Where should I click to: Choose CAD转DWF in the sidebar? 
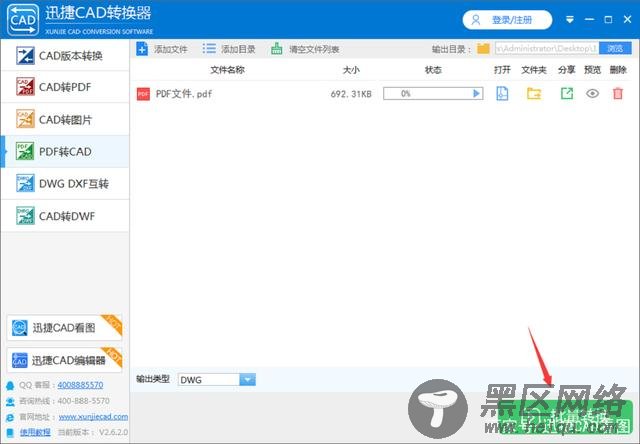65,216
